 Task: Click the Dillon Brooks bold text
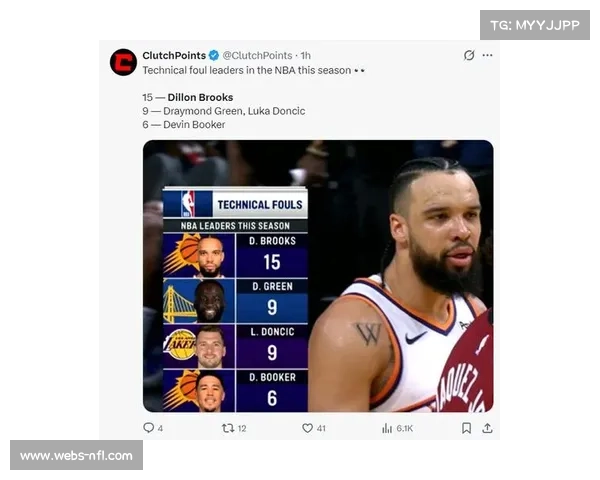(x=200, y=98)
